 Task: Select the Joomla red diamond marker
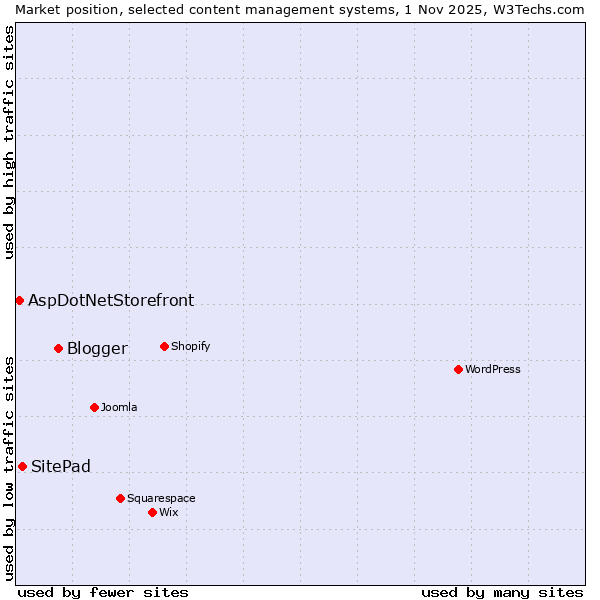click(94, 407)
